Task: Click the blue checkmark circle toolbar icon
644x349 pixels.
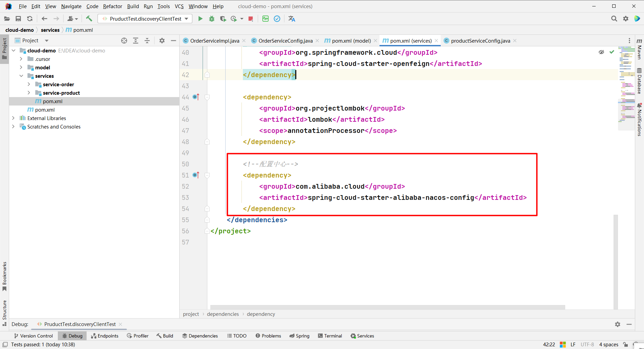Action: point(277,19)
